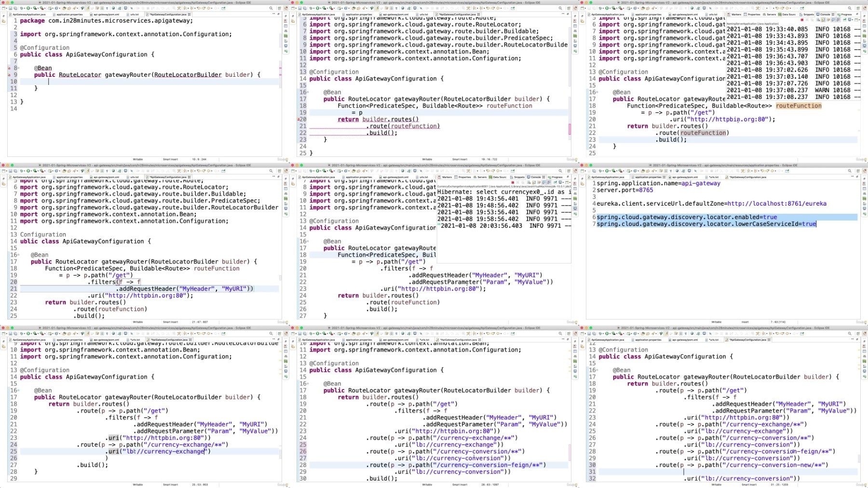
Task: Click Debug bug icon in window showing package declaration
Action: click(x=23, y=8)
